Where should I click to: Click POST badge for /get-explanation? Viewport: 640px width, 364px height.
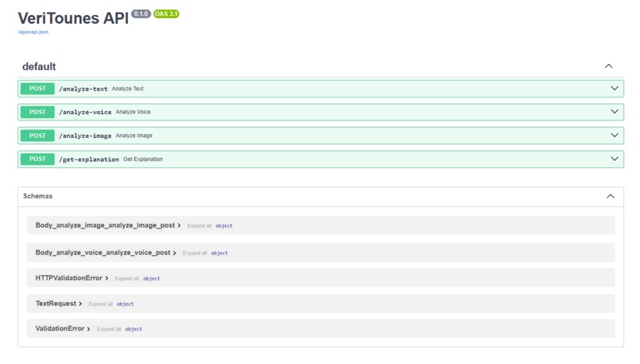(x=37, y=159)
